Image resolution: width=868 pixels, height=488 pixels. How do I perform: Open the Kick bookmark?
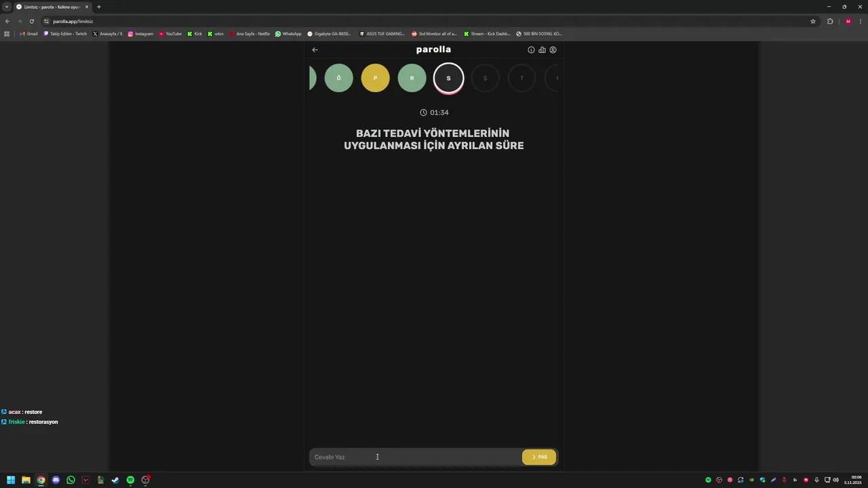[x=195, y=33]
